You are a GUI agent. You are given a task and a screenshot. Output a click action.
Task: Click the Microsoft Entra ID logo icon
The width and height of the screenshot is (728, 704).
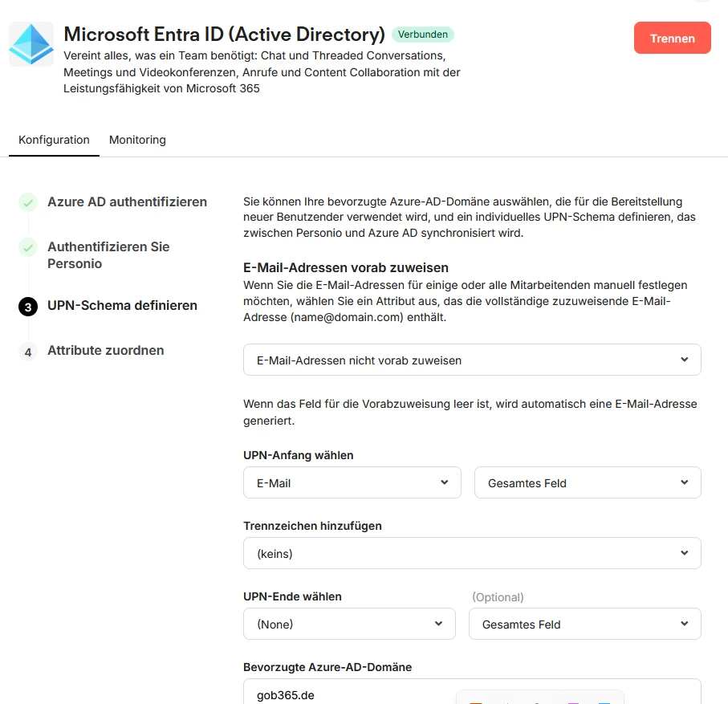31,44
